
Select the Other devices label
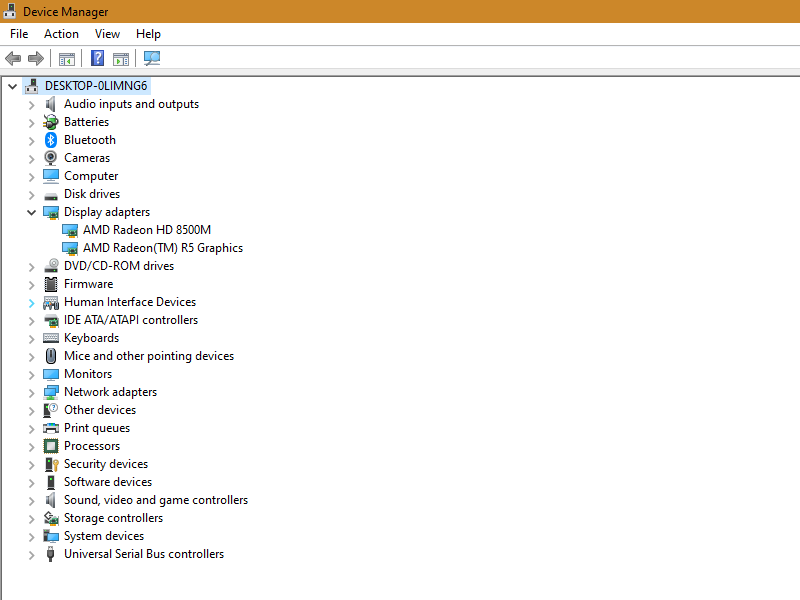pyautogui.click(x=100, y=410)
